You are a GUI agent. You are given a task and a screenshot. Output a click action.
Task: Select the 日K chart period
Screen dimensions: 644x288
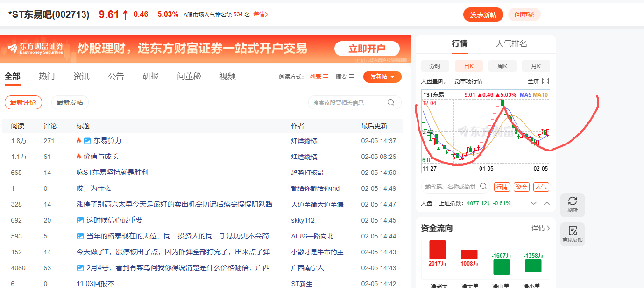point(468,66)
